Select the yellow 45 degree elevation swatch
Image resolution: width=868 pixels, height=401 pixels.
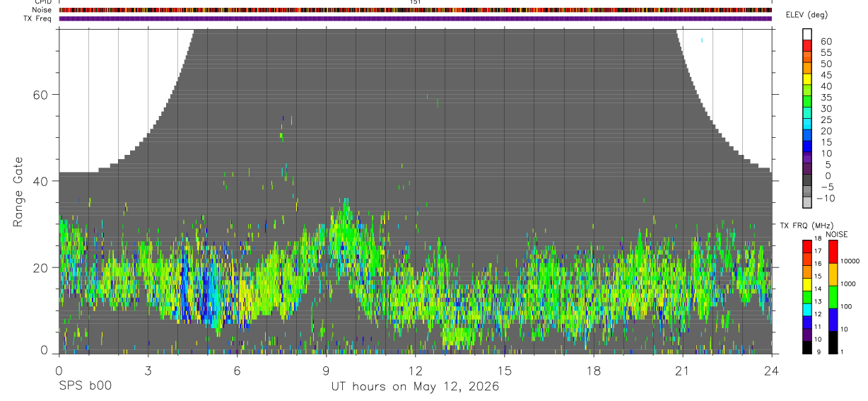pos(808,79)
